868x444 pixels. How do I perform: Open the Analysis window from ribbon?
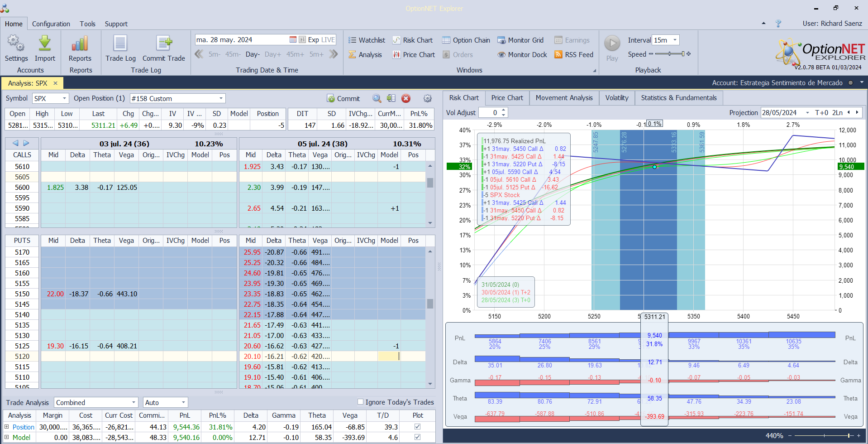(x=365, y=55)
